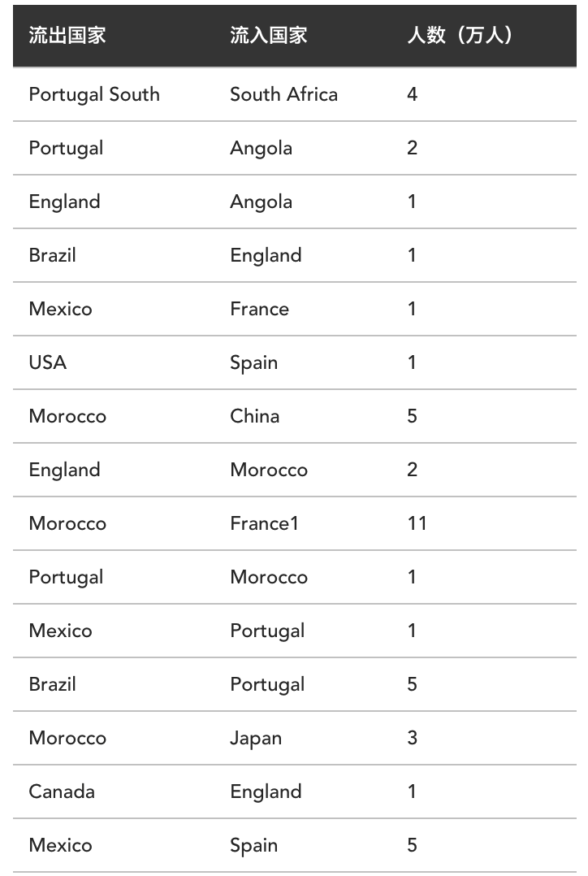Select the 'France1' cell
Screen dimensions: 588x876
coord(264,523)
